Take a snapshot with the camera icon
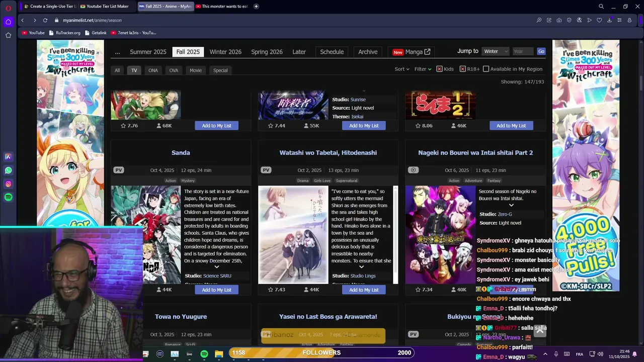The height and width of the screenshot is (362, 644). 559,20
